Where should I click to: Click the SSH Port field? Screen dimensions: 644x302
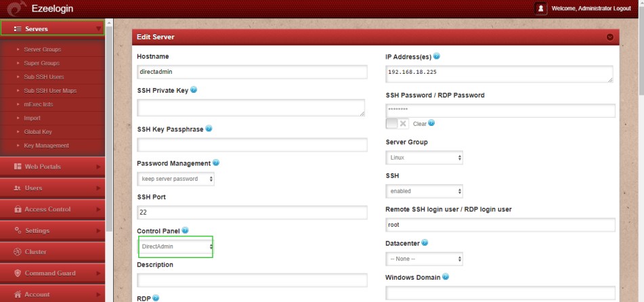tap(252, 213)
